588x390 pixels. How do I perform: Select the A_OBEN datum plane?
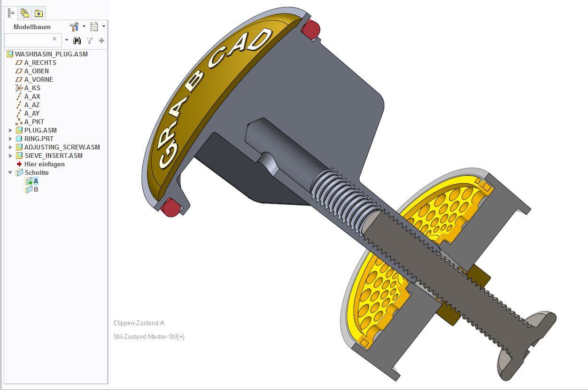(37, 71)
